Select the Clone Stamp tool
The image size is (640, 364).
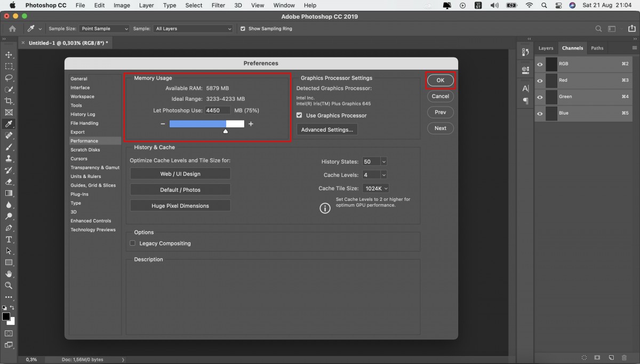pyautogui.click(x=9, y=158)
